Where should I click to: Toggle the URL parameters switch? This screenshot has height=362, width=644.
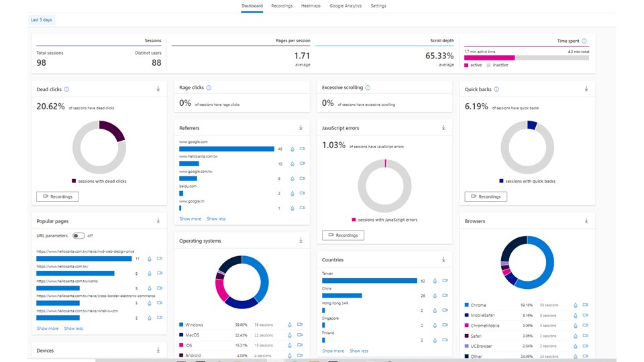tap(78, 235)
